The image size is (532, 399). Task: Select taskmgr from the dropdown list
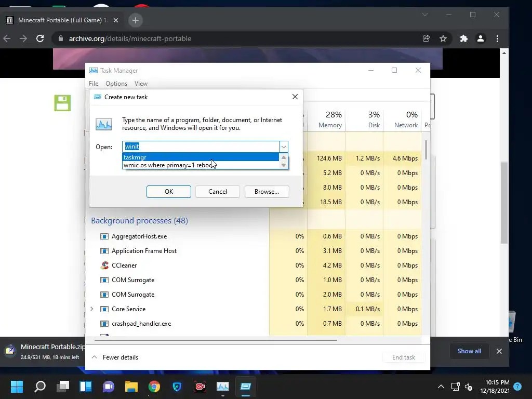coord(201,157)
